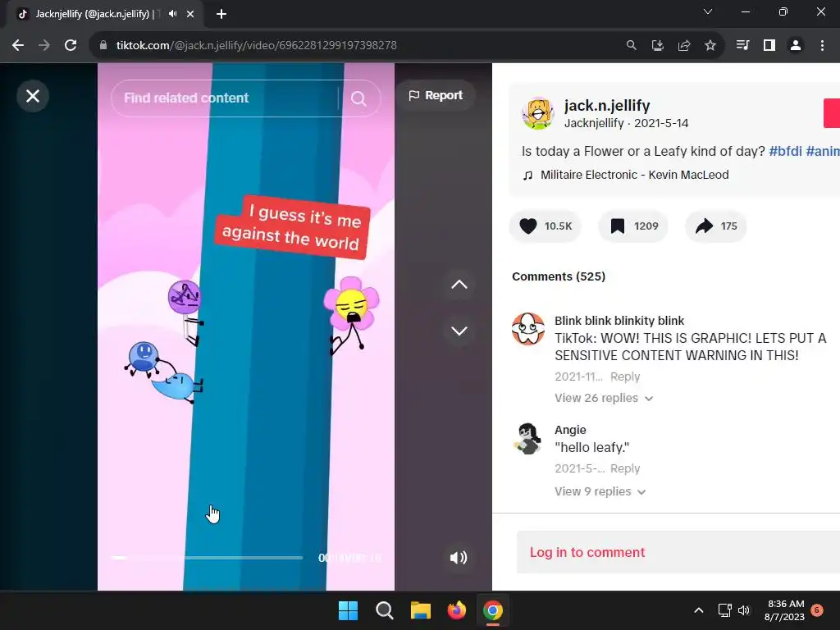Click the address bar URL
Screen dimensions: 840x630
coord(257,46)
